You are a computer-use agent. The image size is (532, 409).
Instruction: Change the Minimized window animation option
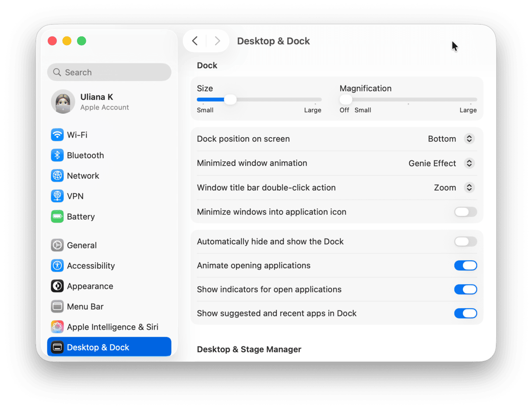[x=469, y=163]
